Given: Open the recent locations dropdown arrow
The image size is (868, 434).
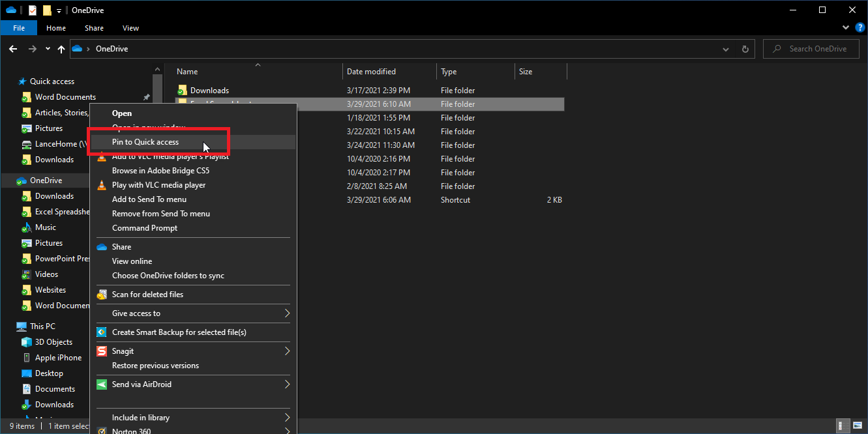Looking at the screenshot, I should coord(48,49).
